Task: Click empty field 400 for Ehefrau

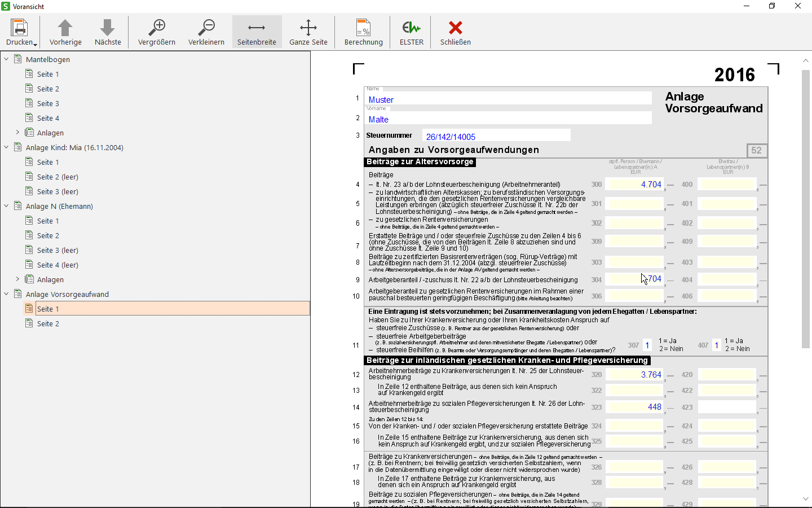Action: click(x=727, y=185)
